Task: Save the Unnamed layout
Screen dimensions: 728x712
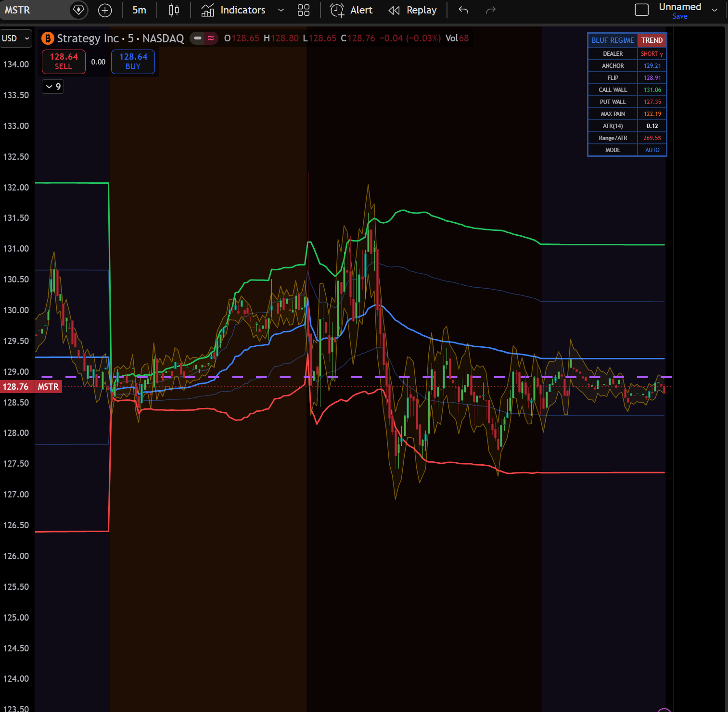Action: pyautogui.click(x=680, y=16)
